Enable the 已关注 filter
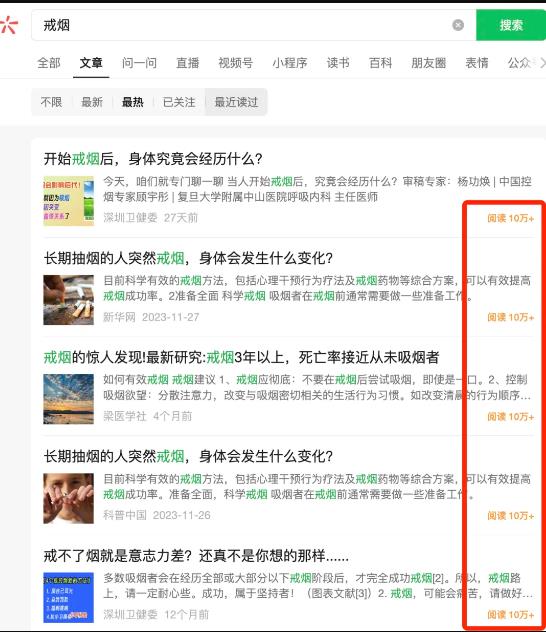 [x=179, y=102]
